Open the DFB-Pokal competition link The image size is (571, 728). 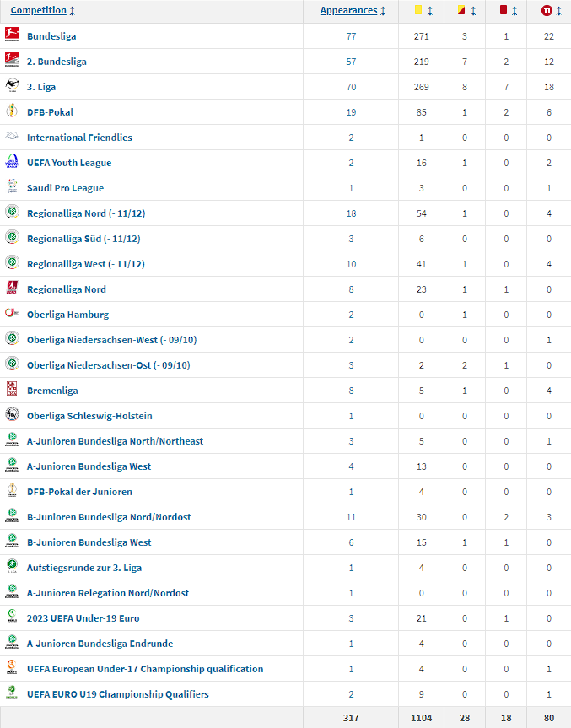pyautogui.click(x=50, y=112)
